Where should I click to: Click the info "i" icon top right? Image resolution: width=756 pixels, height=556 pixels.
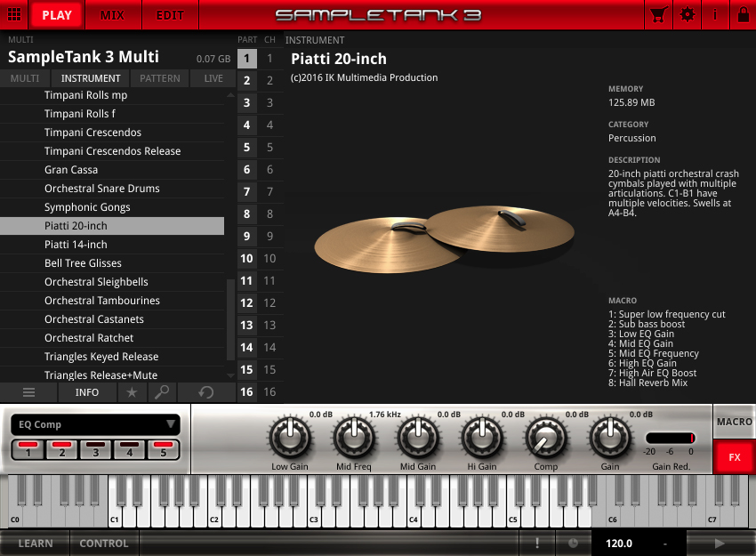(715, 15)
